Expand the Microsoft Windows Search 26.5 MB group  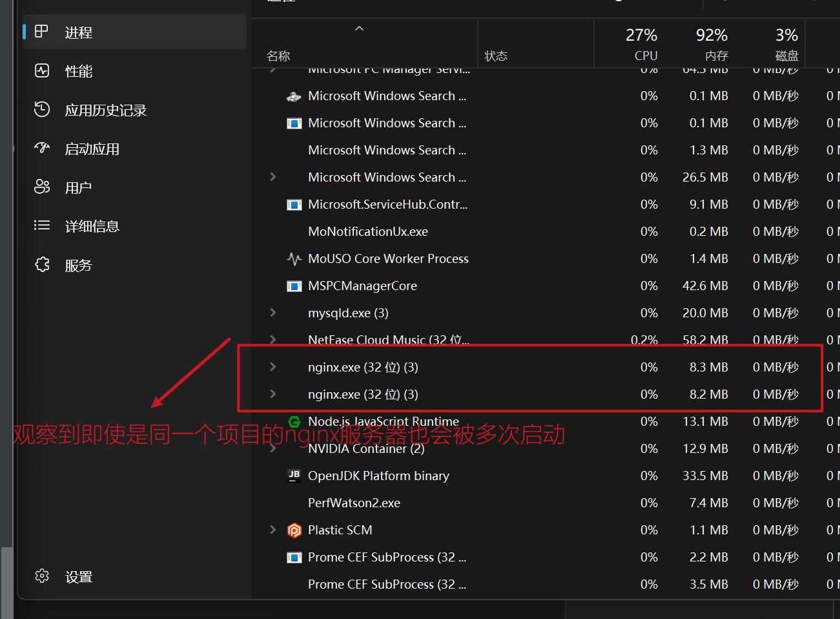point(272,176)
